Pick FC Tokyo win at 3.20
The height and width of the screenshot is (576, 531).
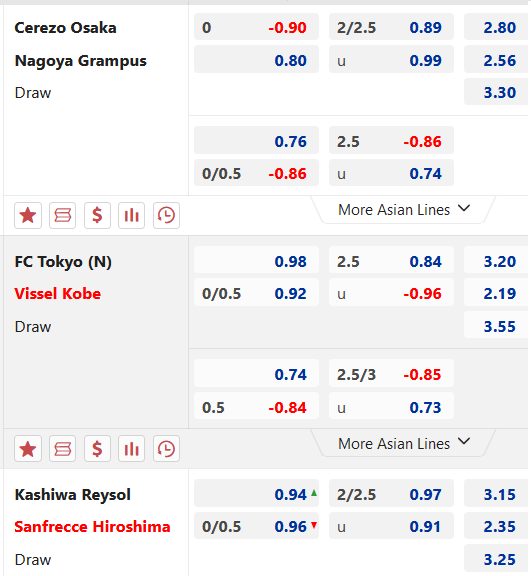496,260
